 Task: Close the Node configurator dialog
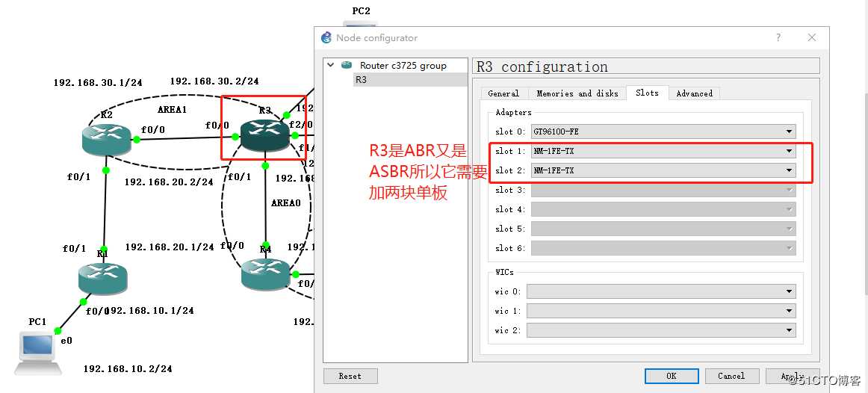tap(811, 37)
